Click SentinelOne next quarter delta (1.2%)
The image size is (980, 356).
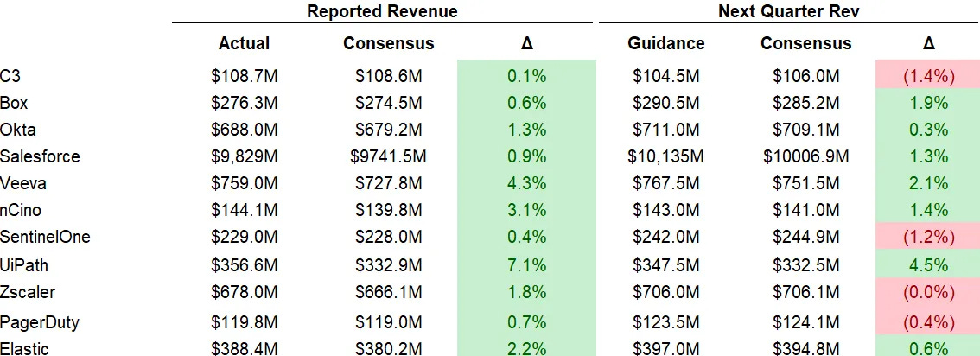pos(928,237)
